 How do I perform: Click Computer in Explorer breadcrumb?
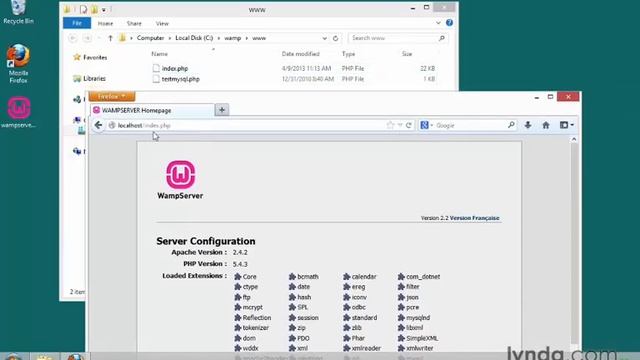click(x=150, y=38)
